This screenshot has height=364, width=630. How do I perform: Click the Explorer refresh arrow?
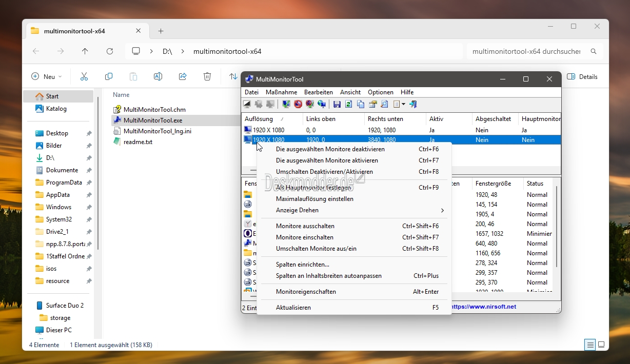(x=110, y=51)
